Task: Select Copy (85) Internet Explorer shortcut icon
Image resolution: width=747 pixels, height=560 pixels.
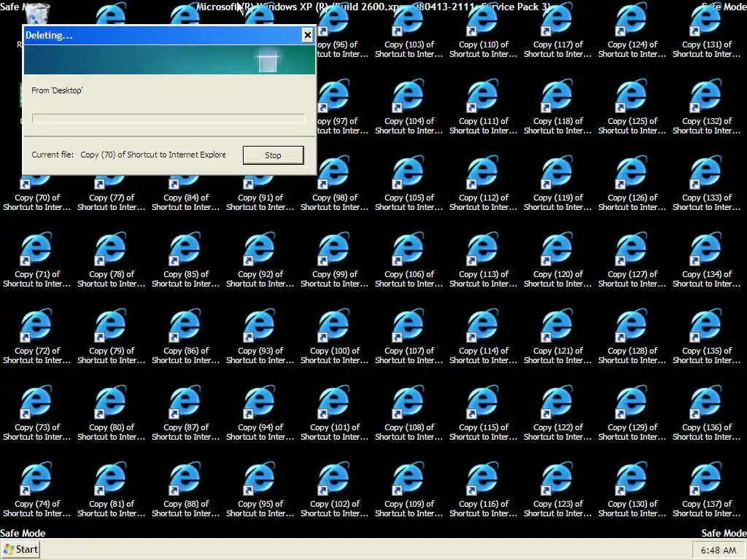Action: pyautogui.click(x=185, y=249)
